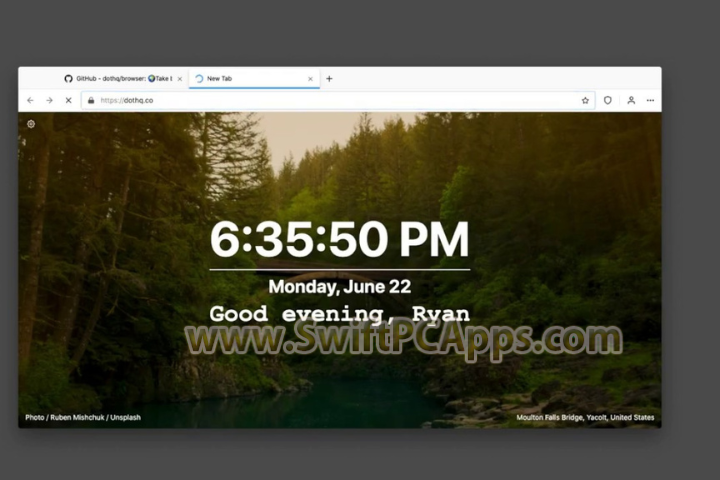Click the loading spinner on New Tab
Screen dimensions: 720x480
(199, 79)
